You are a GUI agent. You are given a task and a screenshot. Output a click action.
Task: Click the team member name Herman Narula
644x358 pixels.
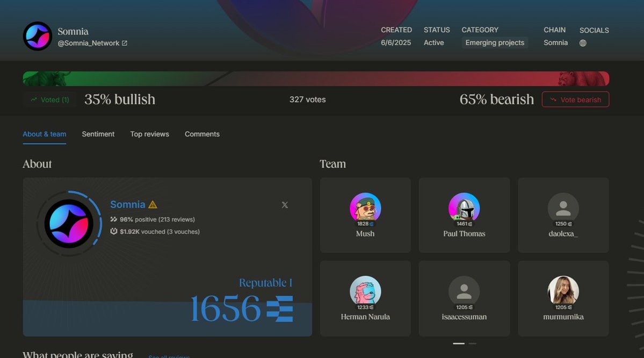[x=365, y=317]
